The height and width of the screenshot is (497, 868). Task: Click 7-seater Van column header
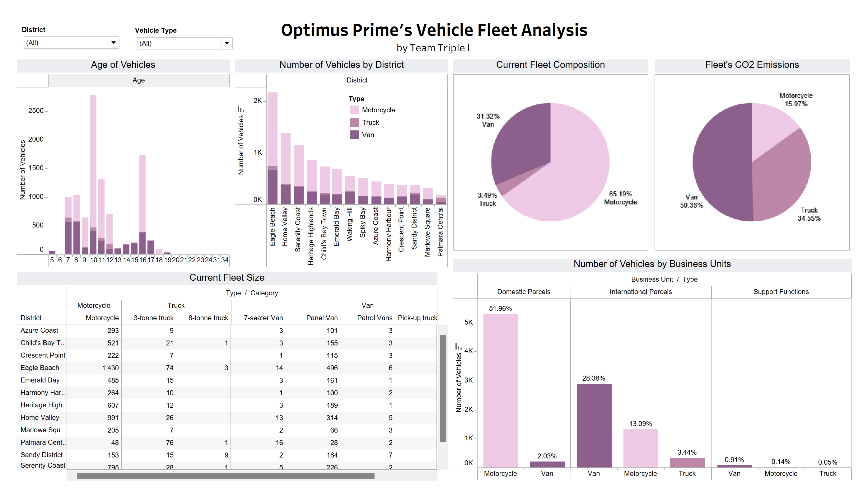tap(263, 318)
